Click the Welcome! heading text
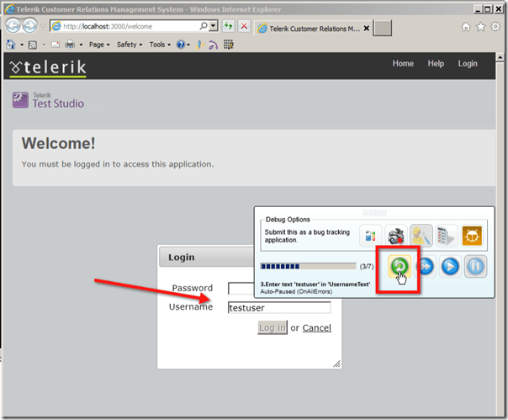Screen dimensions: 508x420 pyautogui.click(x=58, y=143)
